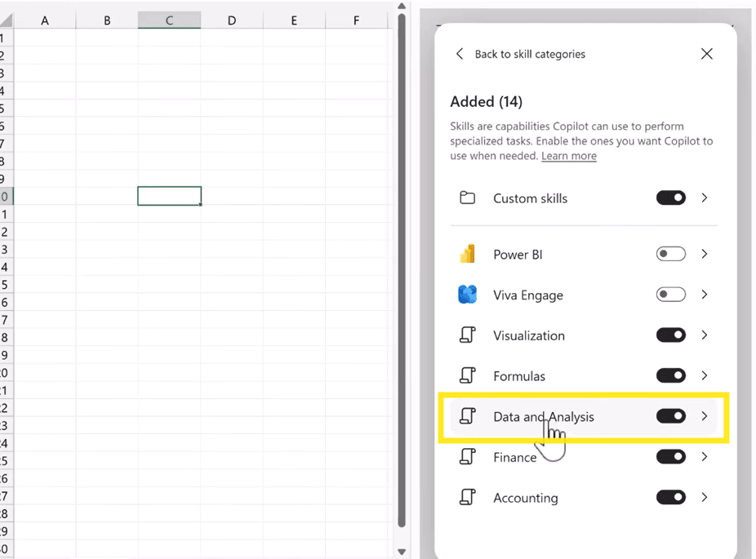
Task: Turn off the Formulas skill toggle
Action: pyautogui.click(x=670, y=375)
